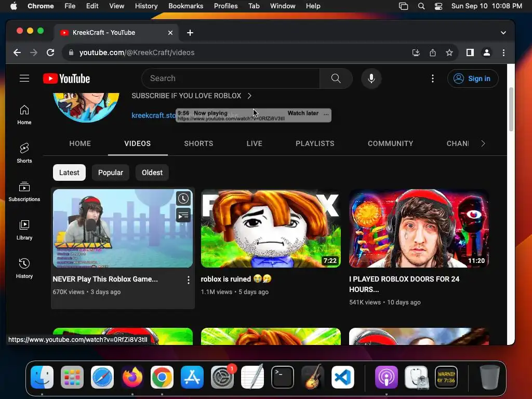This screenshot has width=532, height=399.
Task: Go back in browser history
Action: [x=17, y=52]
